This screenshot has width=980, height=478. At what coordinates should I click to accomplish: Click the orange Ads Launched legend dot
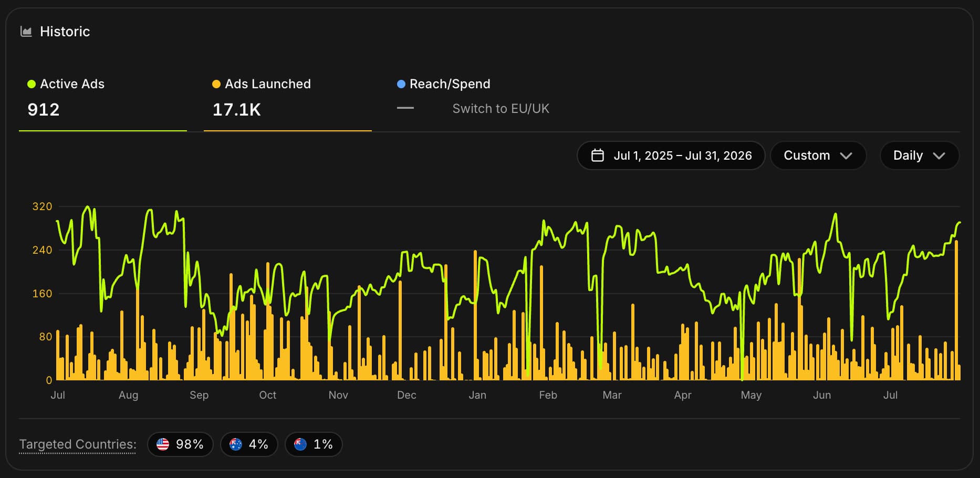[x=216, y=84]
